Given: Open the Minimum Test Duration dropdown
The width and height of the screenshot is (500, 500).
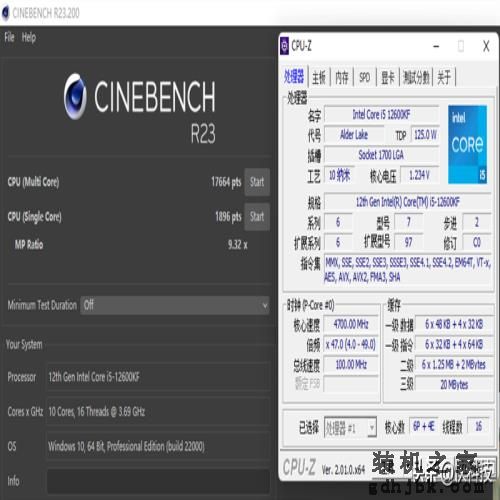Looking at the screenshot, I should 175,305.
